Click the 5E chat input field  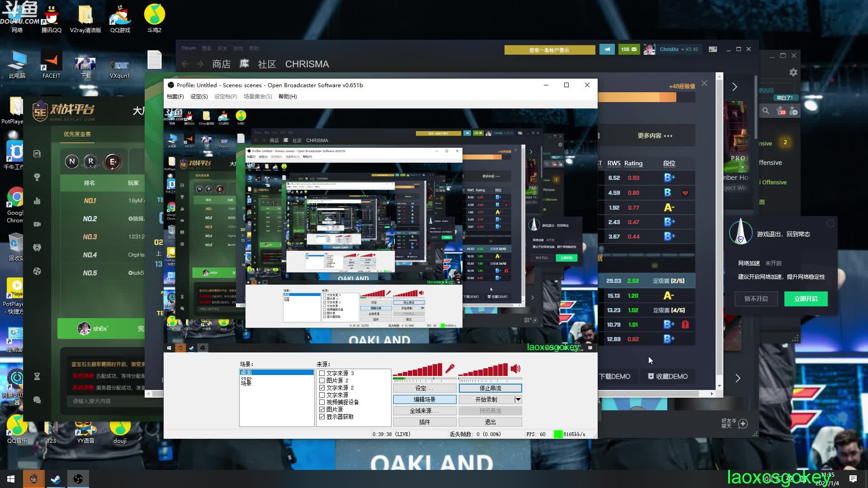(x=115, y=401)
